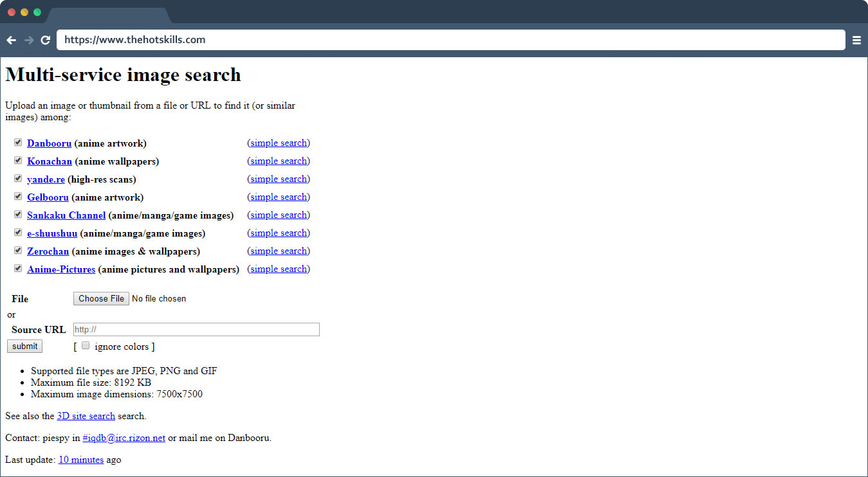Select the open browser tab
Viewport: 868px width, 477px height.
pyautogui.click(x=107, y=15)
